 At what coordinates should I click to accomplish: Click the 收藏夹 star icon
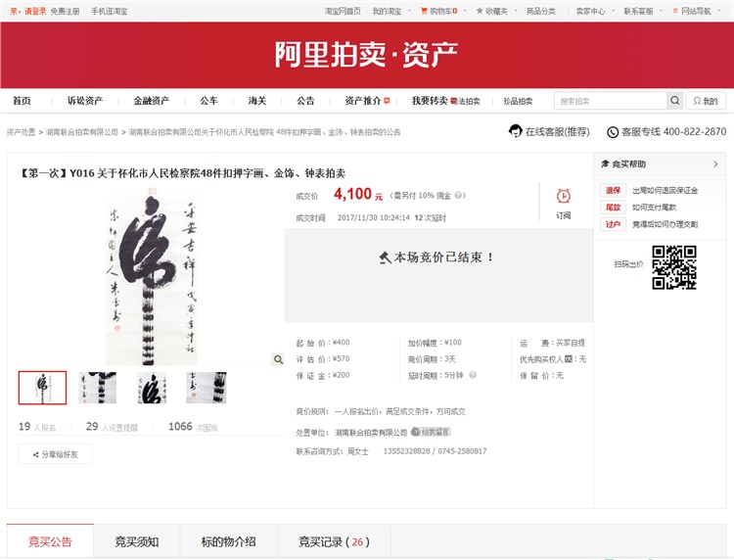480,11
